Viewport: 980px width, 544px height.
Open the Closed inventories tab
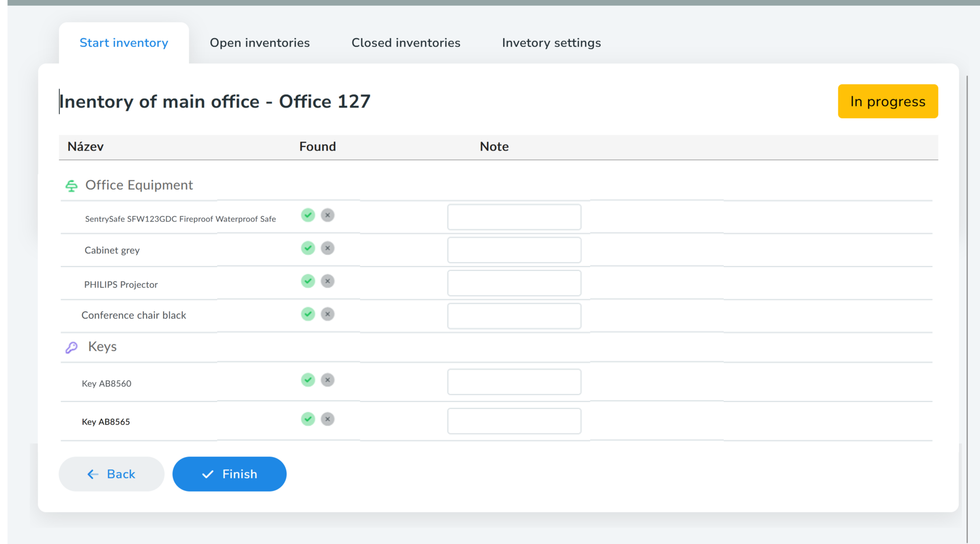406,43
